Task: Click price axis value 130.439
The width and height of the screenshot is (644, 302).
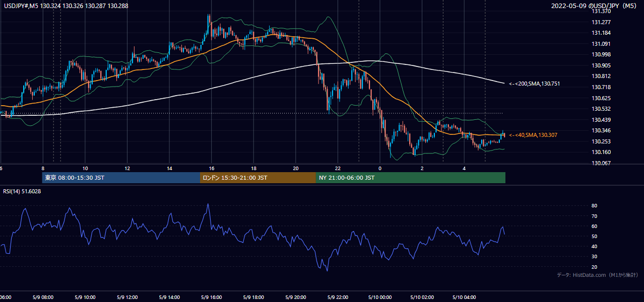Action: click(x=601, y=120)
